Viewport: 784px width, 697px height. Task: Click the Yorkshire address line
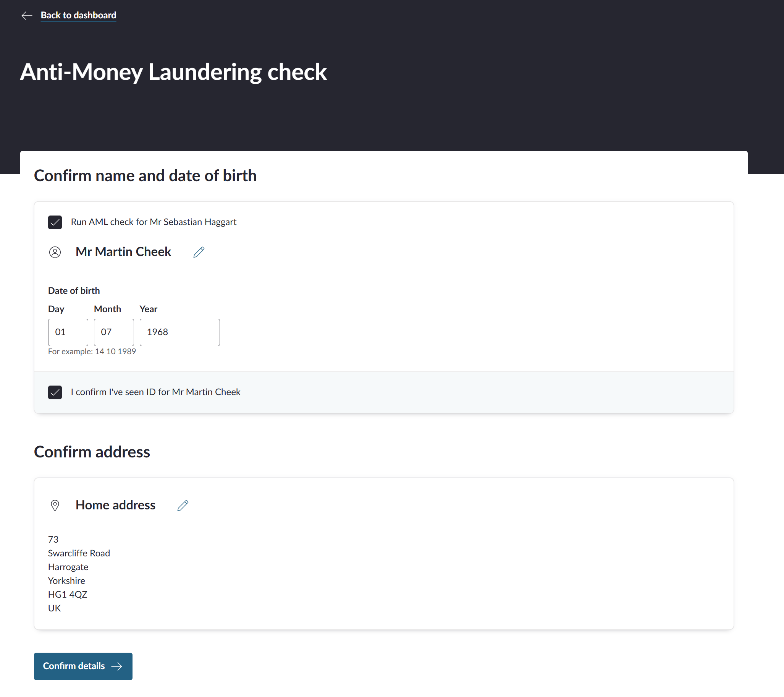click(66, 581)
